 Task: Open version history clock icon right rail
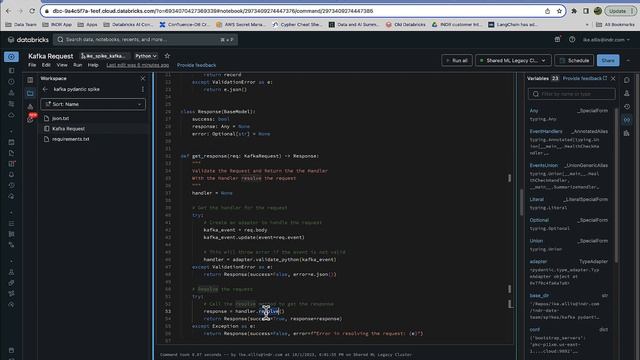(627, 107)
